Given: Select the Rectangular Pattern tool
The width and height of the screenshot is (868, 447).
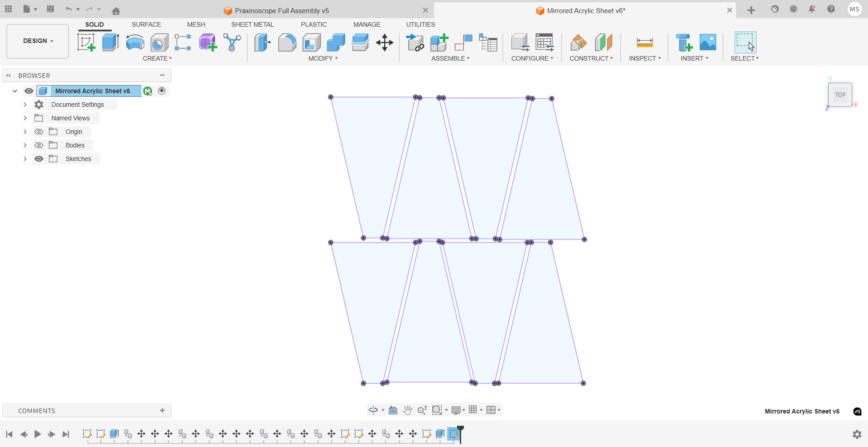Looking at the screenshot, I should click(x=183, y=43).
